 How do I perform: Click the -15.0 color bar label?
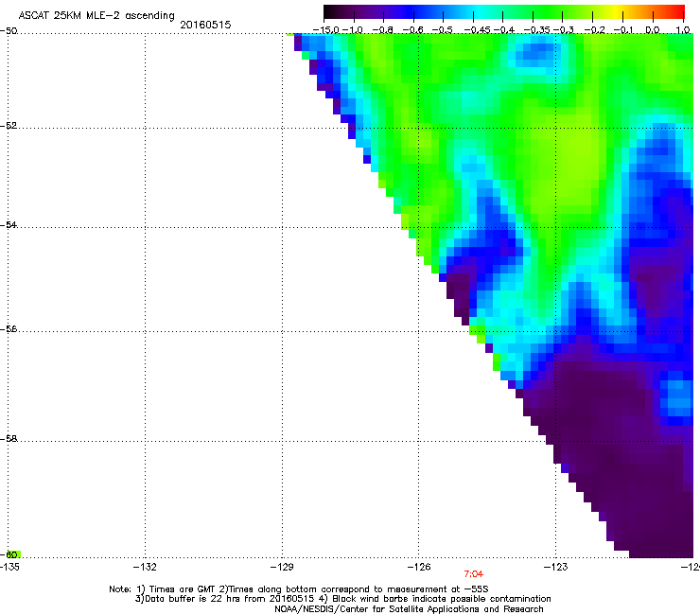325,30
